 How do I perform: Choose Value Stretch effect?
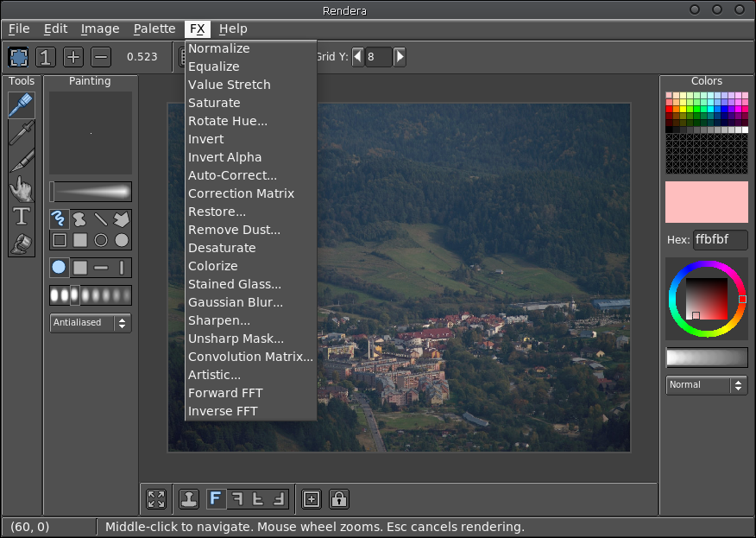(251, 85)
